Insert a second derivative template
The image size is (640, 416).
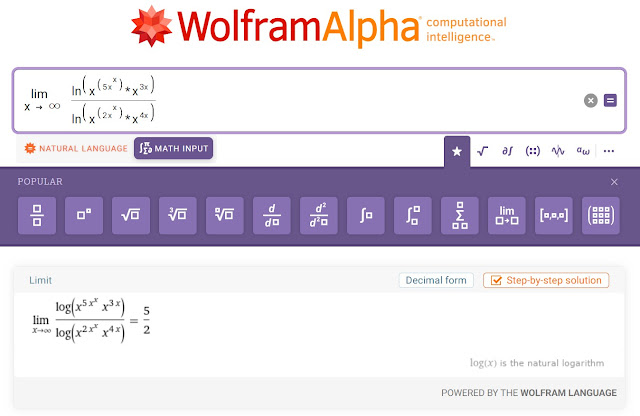point(319,215)
